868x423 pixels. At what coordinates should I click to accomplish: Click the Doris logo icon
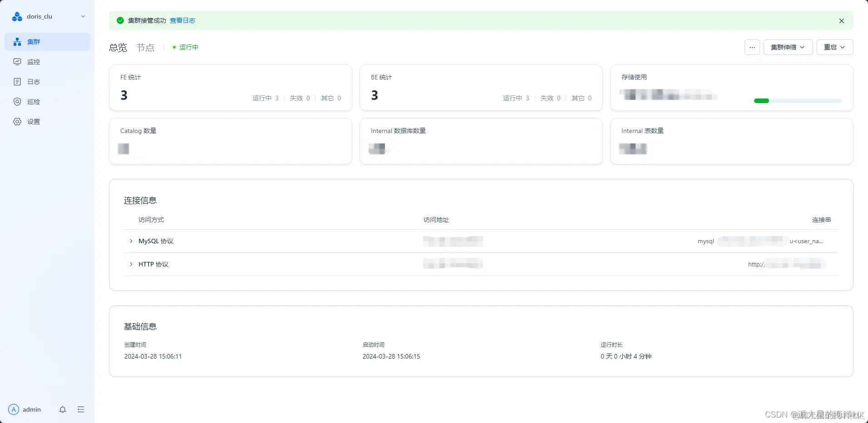click(x=17, y=17)
